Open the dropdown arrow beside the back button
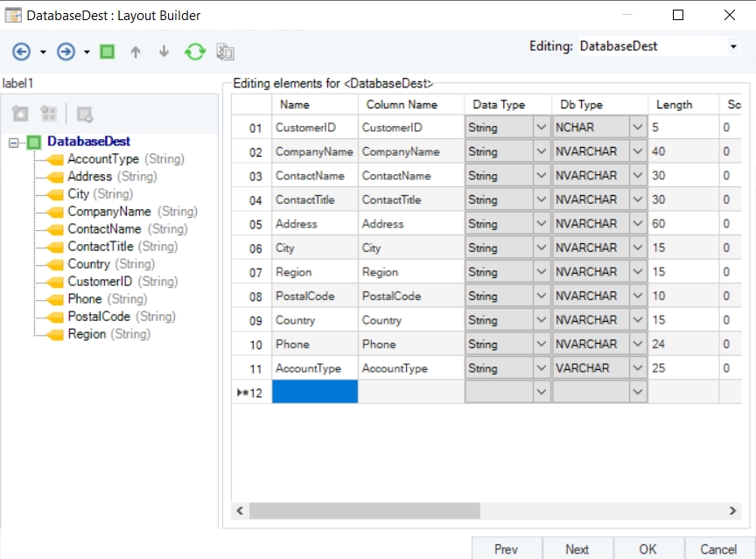Screen dimensions: 756x559 [x=43, y=52]
